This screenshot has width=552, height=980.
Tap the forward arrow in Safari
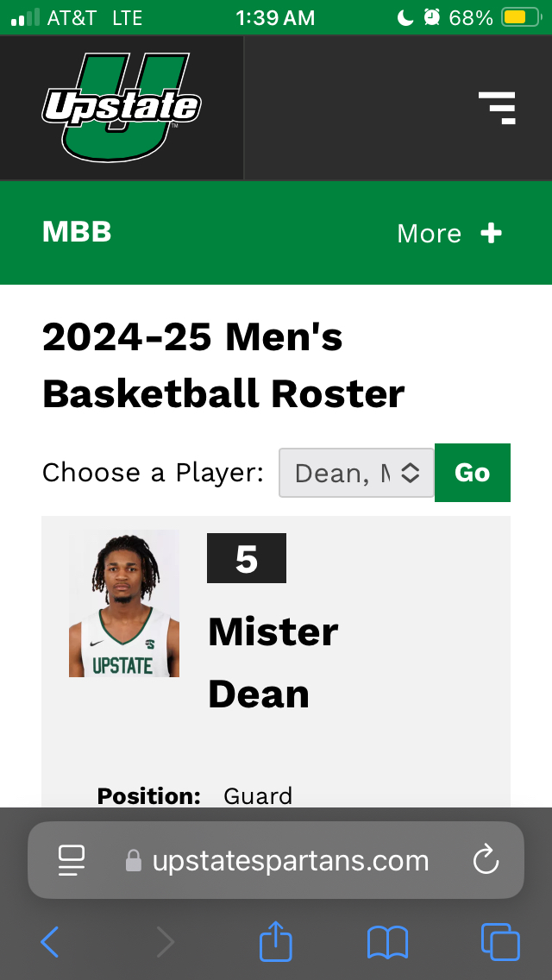(164, 941)
